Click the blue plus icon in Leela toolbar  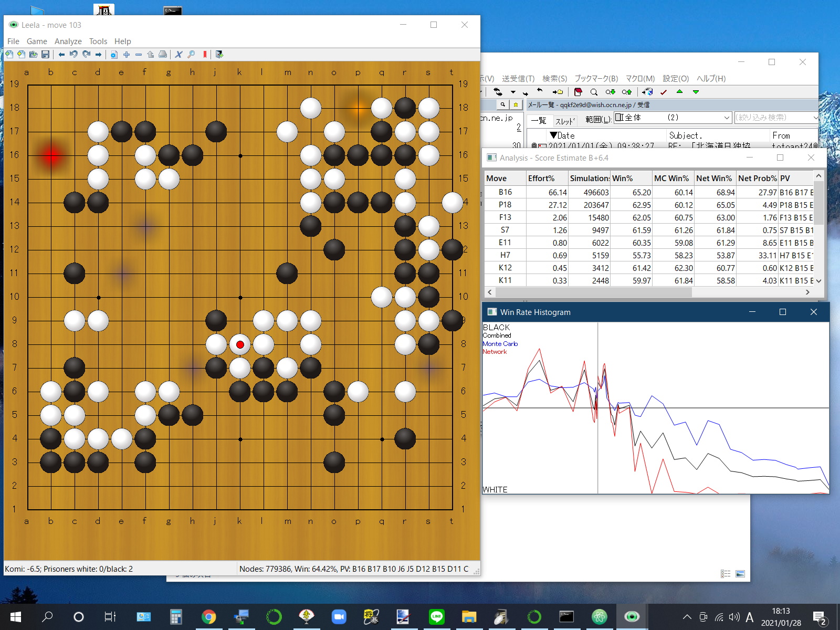click(127, 55)
